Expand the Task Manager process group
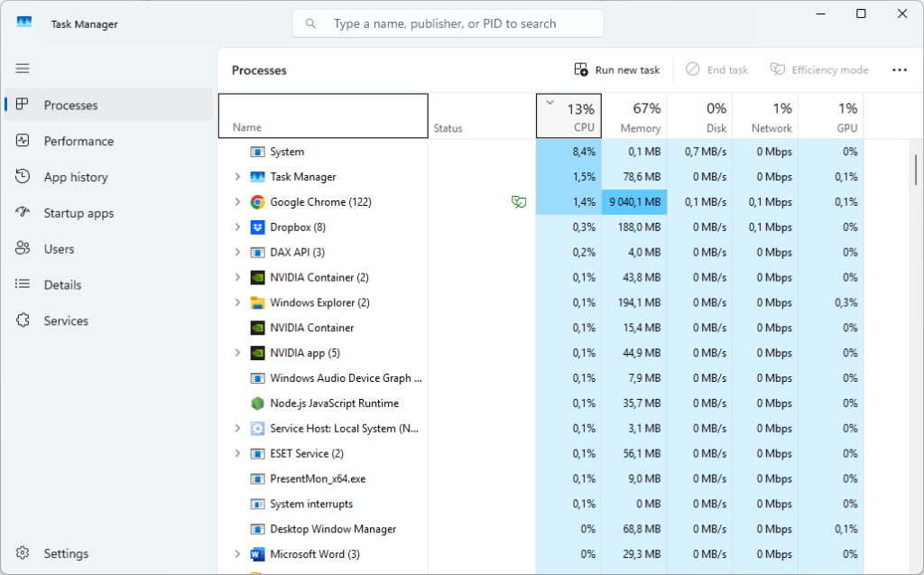 click(x=237, y=177)
